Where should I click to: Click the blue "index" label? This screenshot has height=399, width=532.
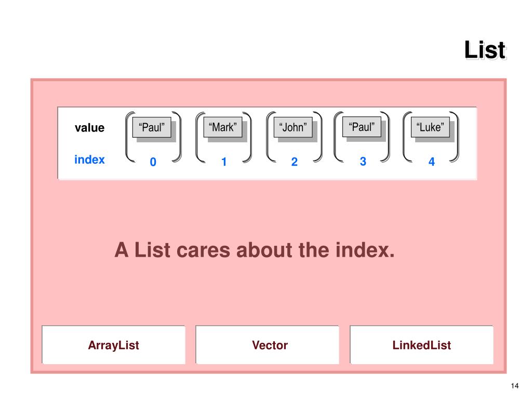click(89, 159)
